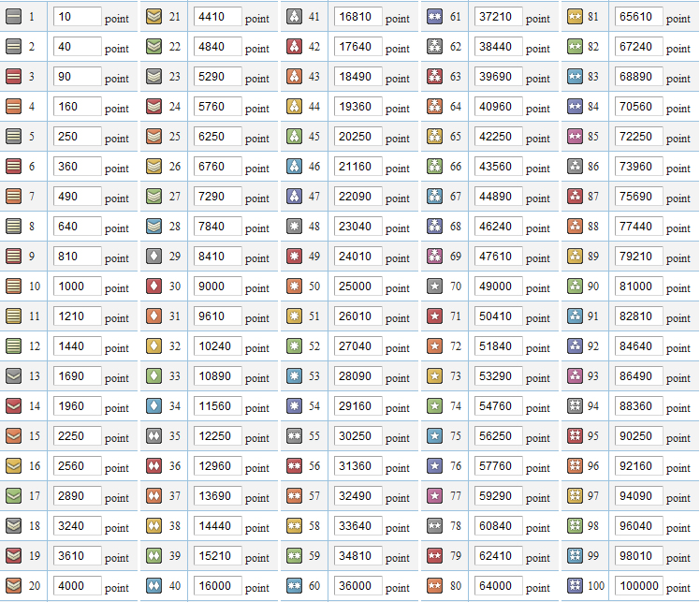Focus the level 50 field showing 25000
Screen dimensions: 700x602
pos(357,286)
